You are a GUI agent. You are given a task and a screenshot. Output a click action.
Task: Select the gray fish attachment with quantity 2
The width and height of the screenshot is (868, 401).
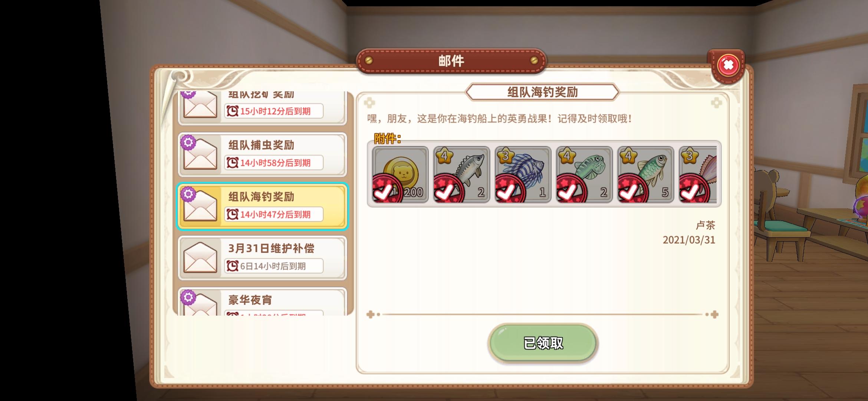point(462,175)
